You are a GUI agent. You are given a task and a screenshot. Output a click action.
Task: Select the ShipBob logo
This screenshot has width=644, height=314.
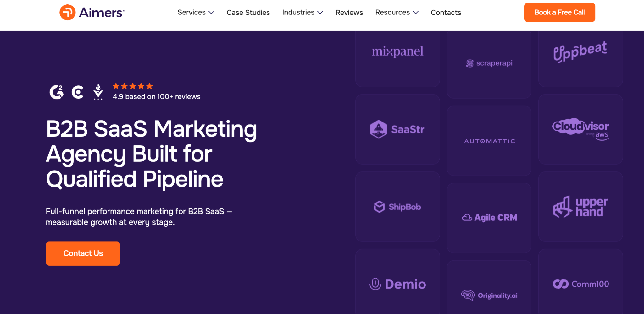click(397, 207)
